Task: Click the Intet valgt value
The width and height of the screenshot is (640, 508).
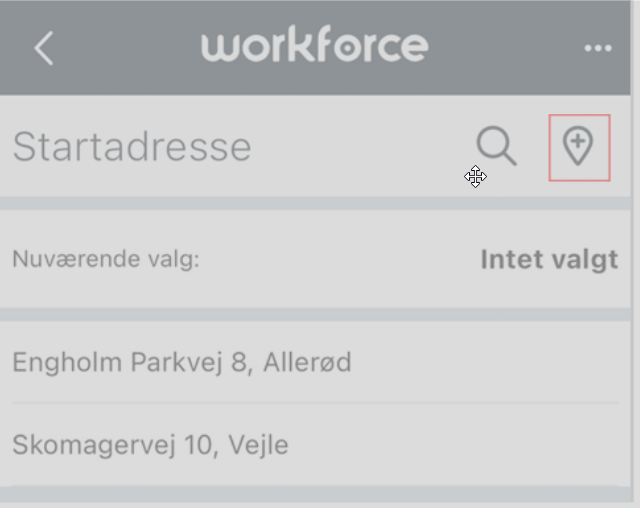Action: click(549, 260)
